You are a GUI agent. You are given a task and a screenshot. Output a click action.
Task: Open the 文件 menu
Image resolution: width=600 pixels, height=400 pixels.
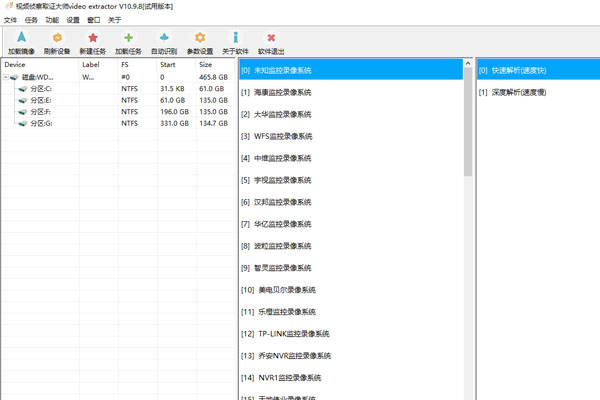pyautogui.click(x=10, y=20)
